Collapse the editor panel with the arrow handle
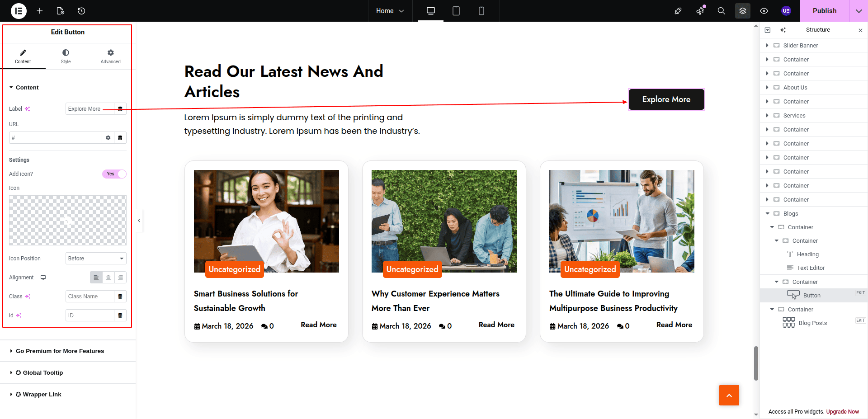 [139, 221]
